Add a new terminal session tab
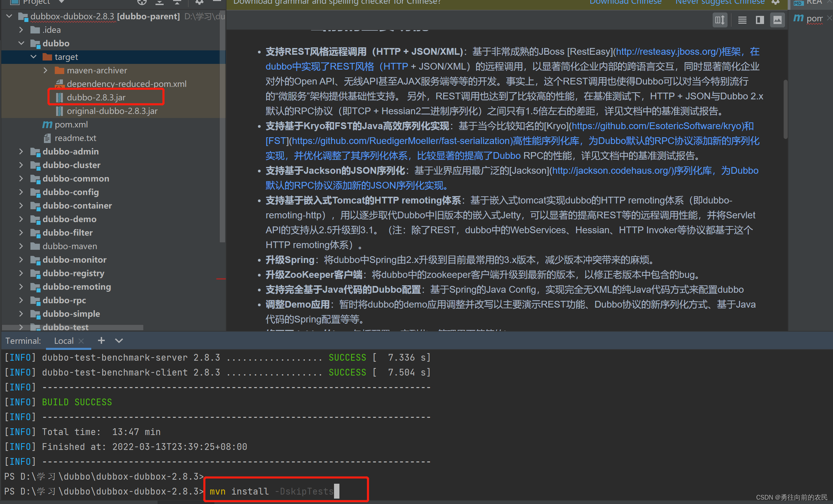This screenshot has height=504, width=833. (x=101, y=340)
